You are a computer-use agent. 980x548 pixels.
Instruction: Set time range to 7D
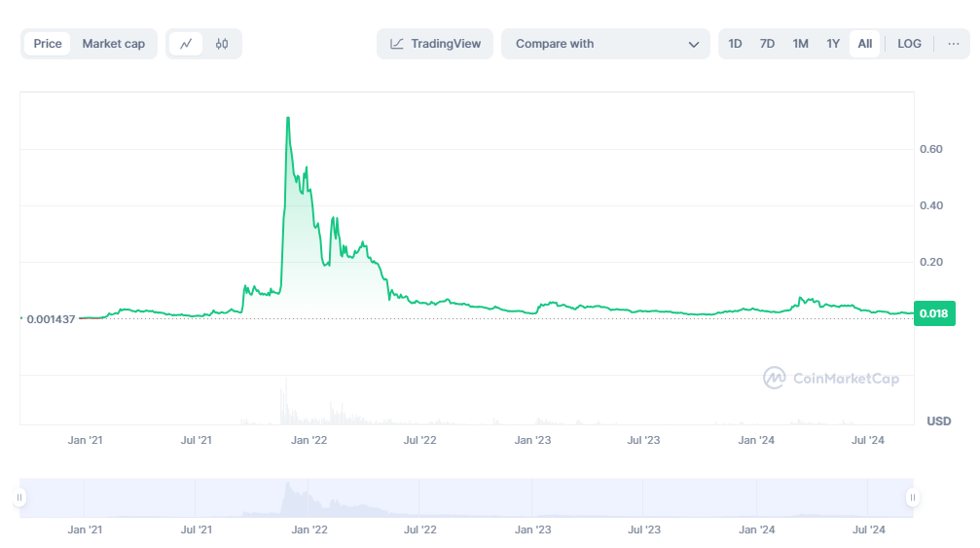(767, 44)
